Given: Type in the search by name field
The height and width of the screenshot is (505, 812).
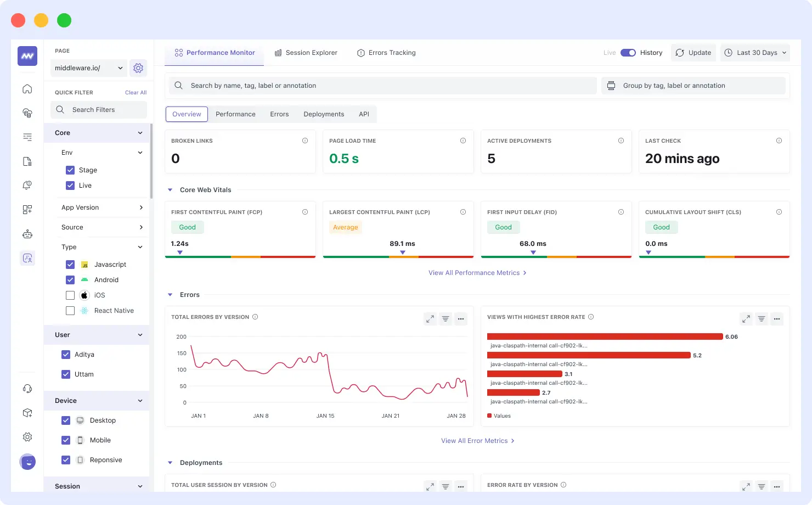Looking at the screenshot, I should point(384,85).
